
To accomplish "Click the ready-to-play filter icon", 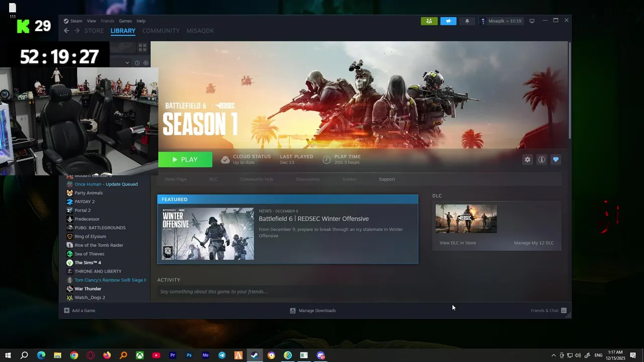I will (146, 63).
